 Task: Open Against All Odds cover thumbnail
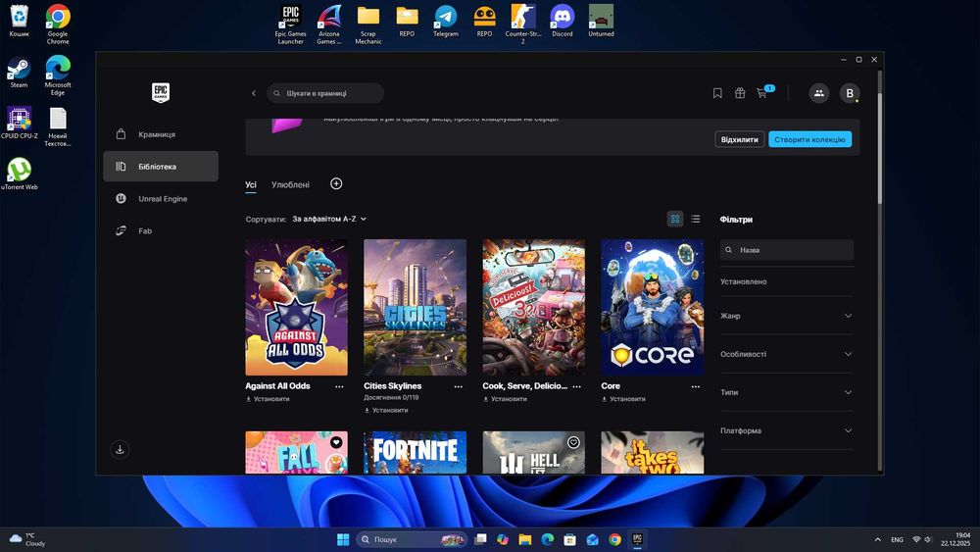coord(296,307)
